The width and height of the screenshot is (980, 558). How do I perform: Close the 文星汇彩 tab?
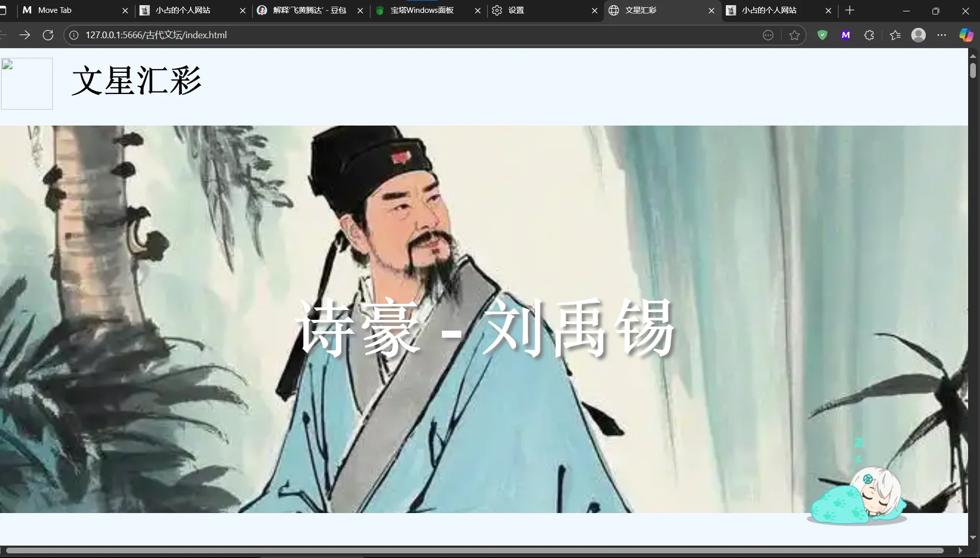point(711,10)
